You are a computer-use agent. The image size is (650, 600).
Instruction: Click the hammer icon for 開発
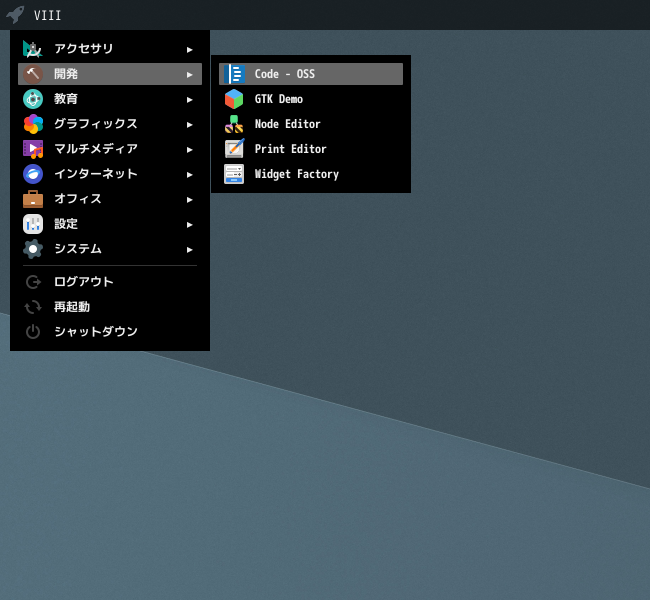coord(33,74)
